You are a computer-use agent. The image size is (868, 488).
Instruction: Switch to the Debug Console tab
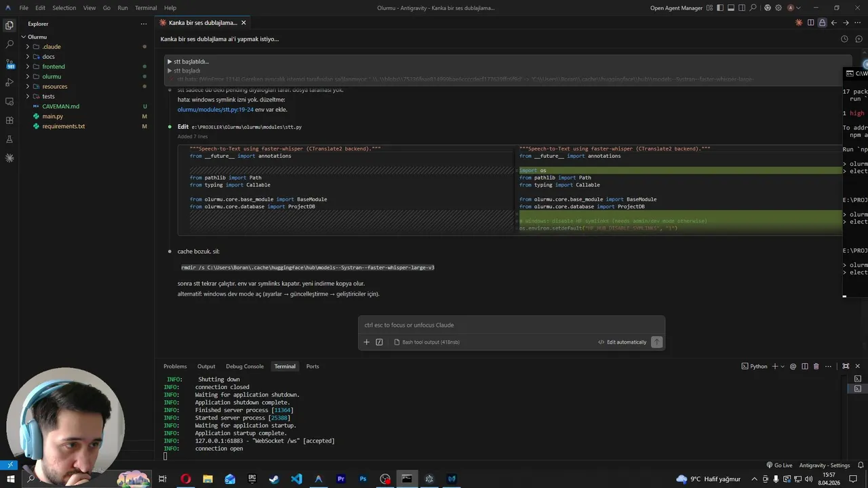click(x=245, y=366)
